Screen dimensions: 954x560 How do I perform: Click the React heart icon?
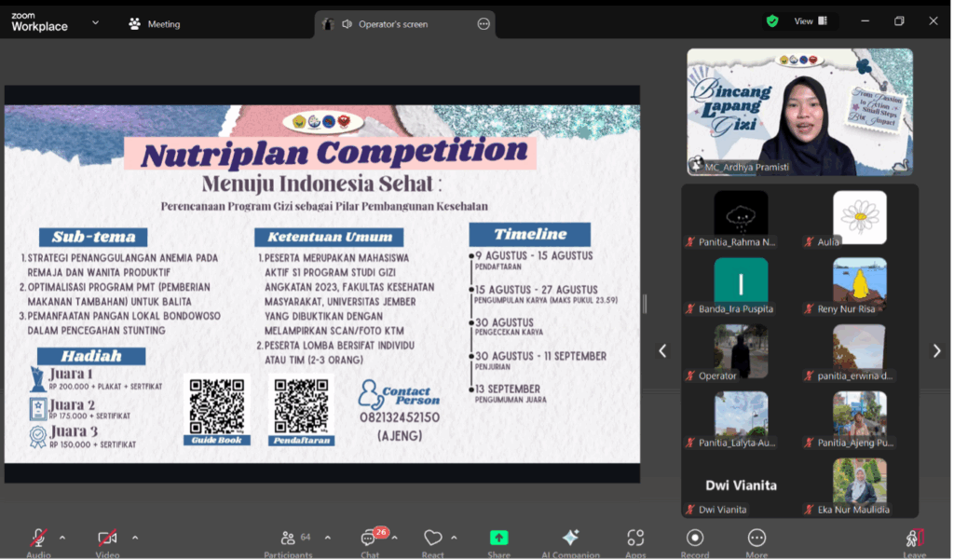(x=432, y=539)
